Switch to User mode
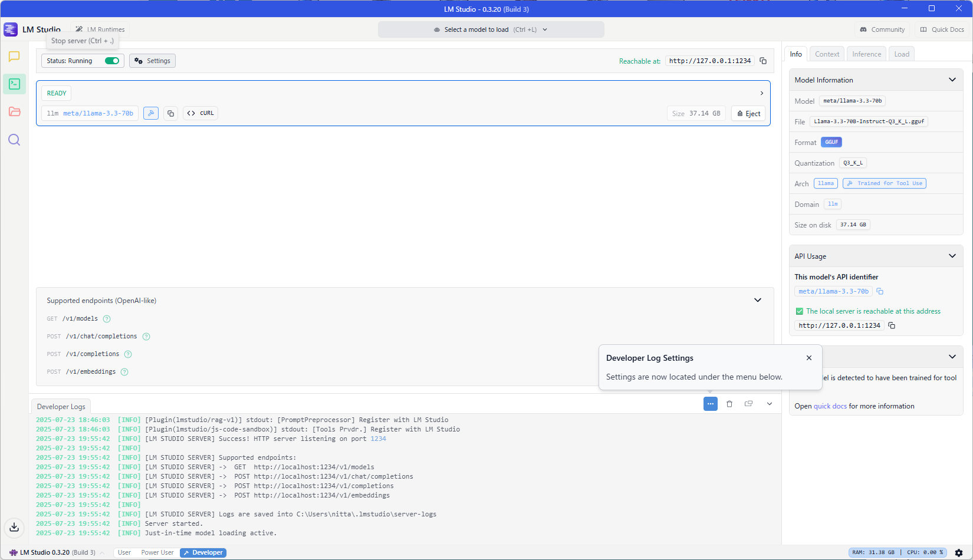The width and height of the screenshot is (973, 560). click(124, 552)
